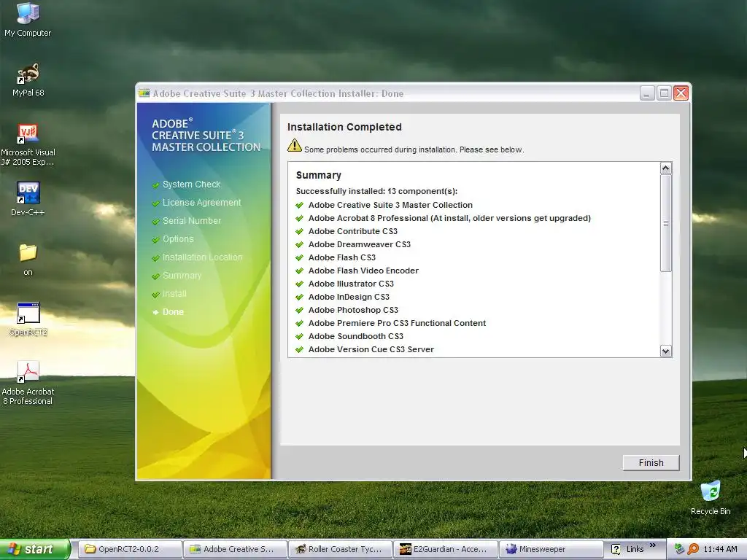Click the Serial Number step in sidebar
This screenshot has width=747, height=560.
(x=192, y=221)
